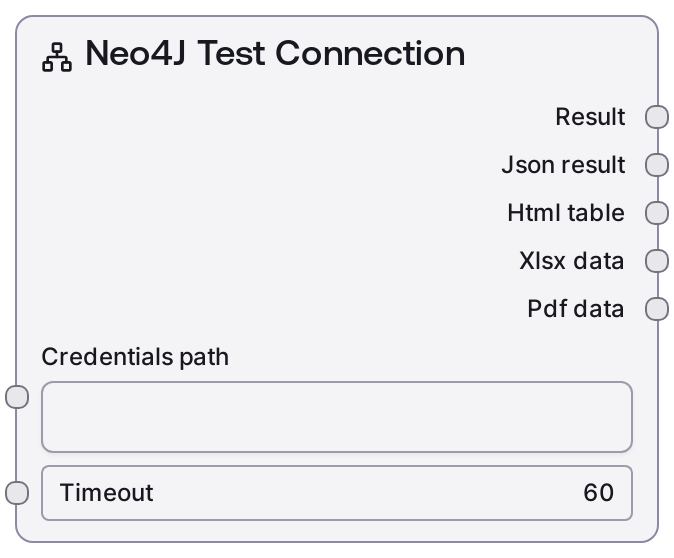Click the Html table output socket
The width and height of the screenshot is (674, 558).
click(x=657, y=213)
